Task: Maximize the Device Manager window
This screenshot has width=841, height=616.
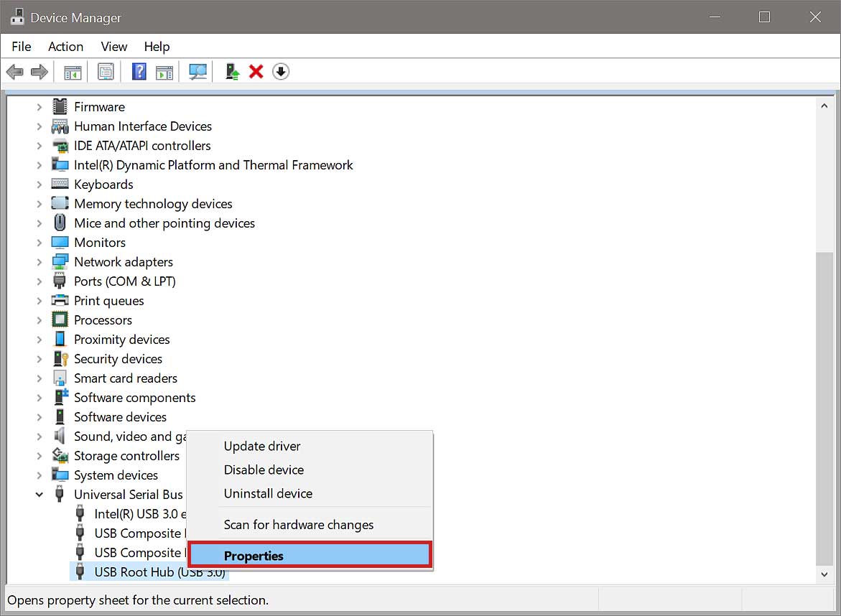Action: coord(764,17)
